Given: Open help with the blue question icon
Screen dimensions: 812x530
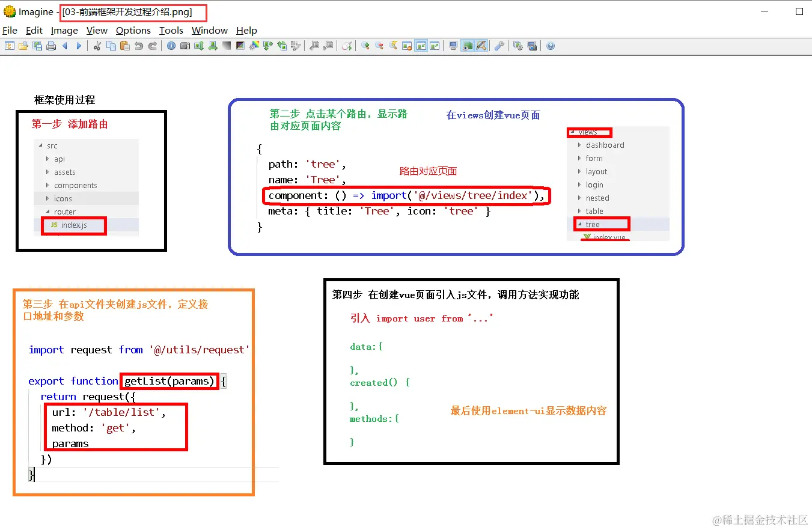Looking at the screenshot, I should (550, 46).
